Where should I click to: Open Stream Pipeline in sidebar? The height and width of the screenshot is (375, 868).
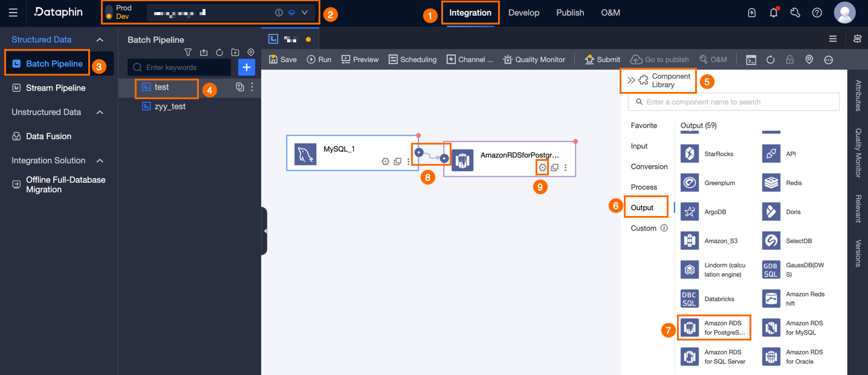coord(56,88)
